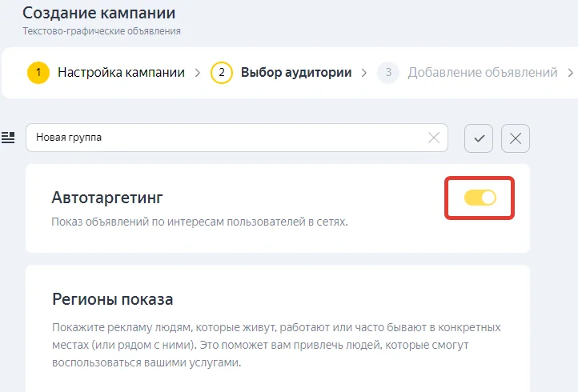Clear the 'Новая группа' name field

pos(434,138)
